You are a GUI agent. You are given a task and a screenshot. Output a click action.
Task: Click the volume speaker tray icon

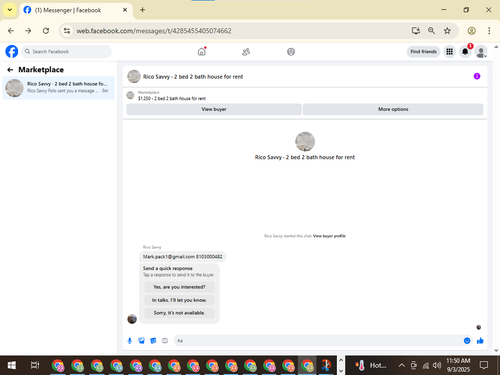pos(437,365)
